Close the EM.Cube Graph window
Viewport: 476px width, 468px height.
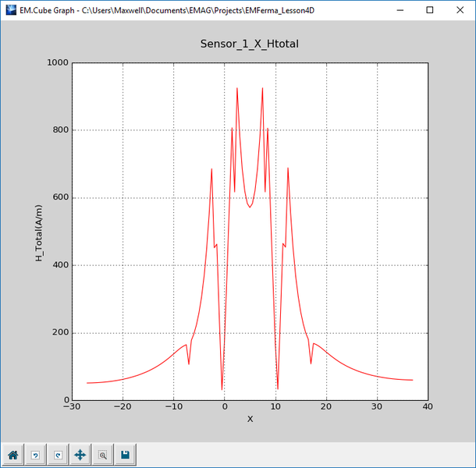click(x=460, y=10)
